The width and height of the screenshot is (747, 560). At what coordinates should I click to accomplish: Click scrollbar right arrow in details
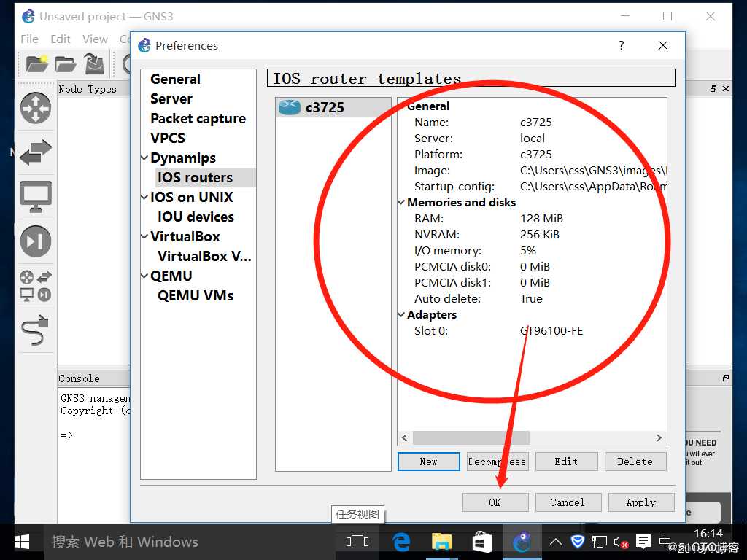point(659,437)
